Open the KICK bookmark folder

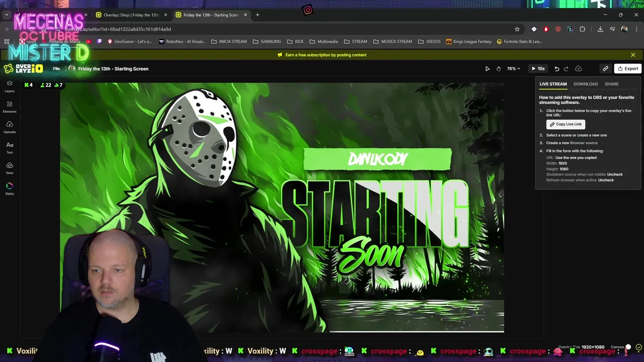295,42
